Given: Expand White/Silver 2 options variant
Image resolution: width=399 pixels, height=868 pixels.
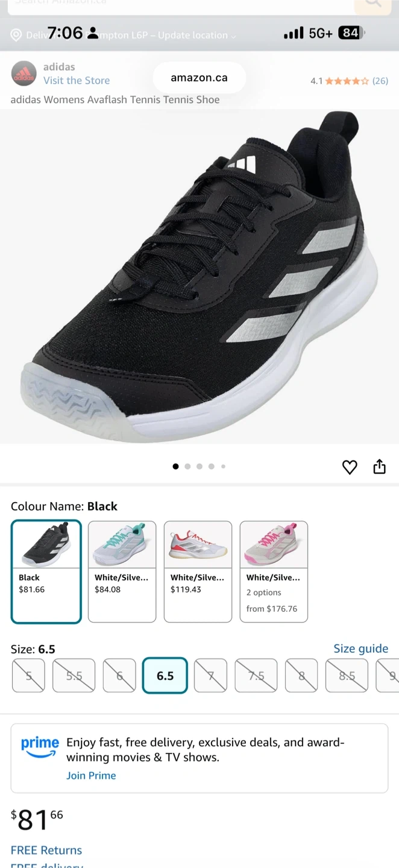Looking at the screenshot, I should (274, 571).
